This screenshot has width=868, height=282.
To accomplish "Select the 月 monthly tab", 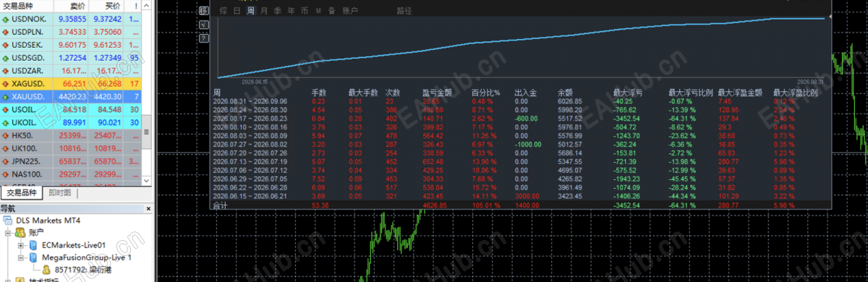I will click(264, 11).
